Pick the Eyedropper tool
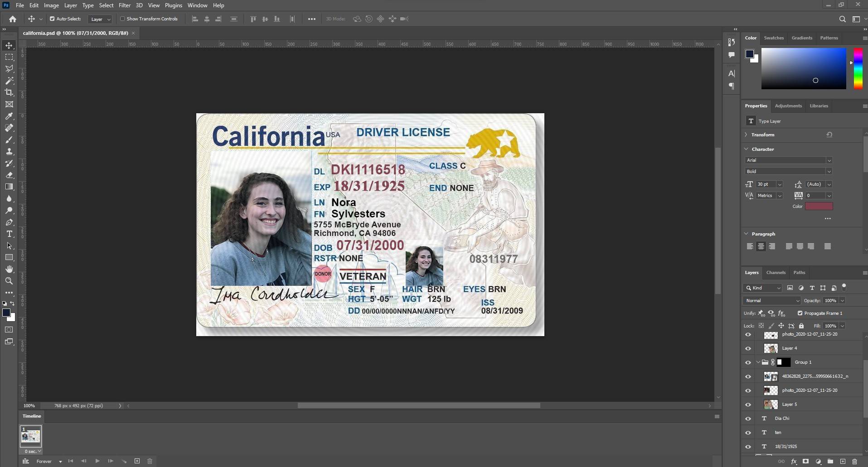 (9, 116)
